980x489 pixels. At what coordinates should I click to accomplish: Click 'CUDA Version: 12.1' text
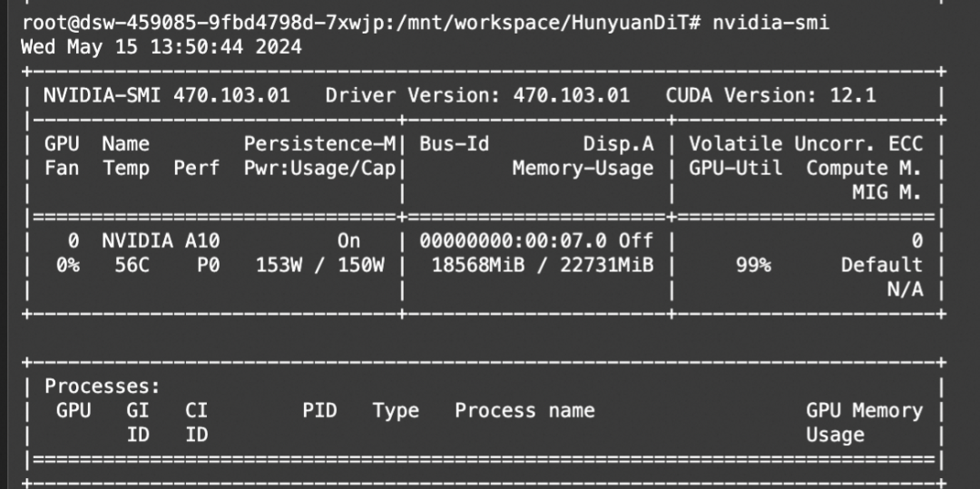[770, 95]
